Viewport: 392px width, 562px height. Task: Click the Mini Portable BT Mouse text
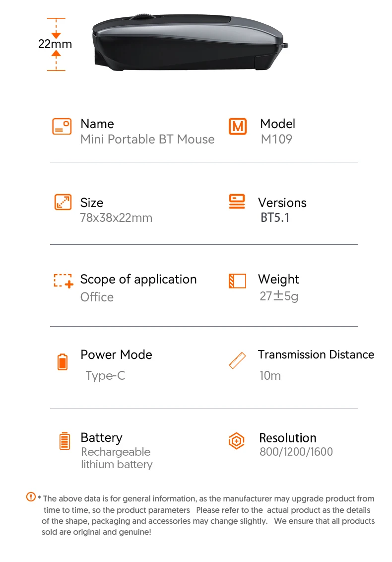point(147,139)
